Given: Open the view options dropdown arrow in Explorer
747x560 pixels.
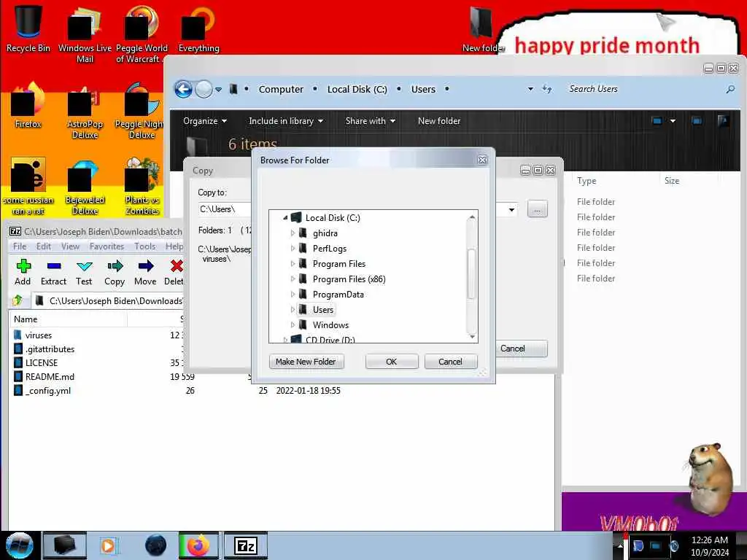Looking at the screenshot, I should (673, 121).
